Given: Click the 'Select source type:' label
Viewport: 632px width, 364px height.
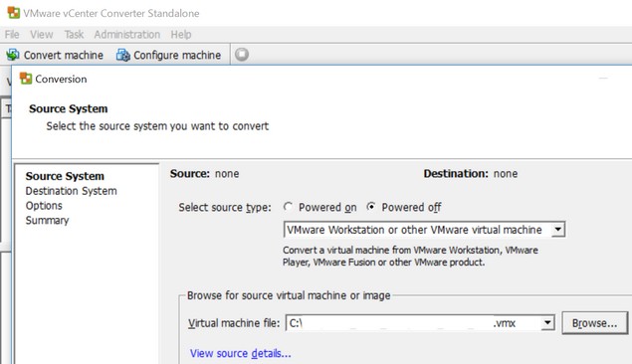Looking at the screenshot, I should [225, 208].
